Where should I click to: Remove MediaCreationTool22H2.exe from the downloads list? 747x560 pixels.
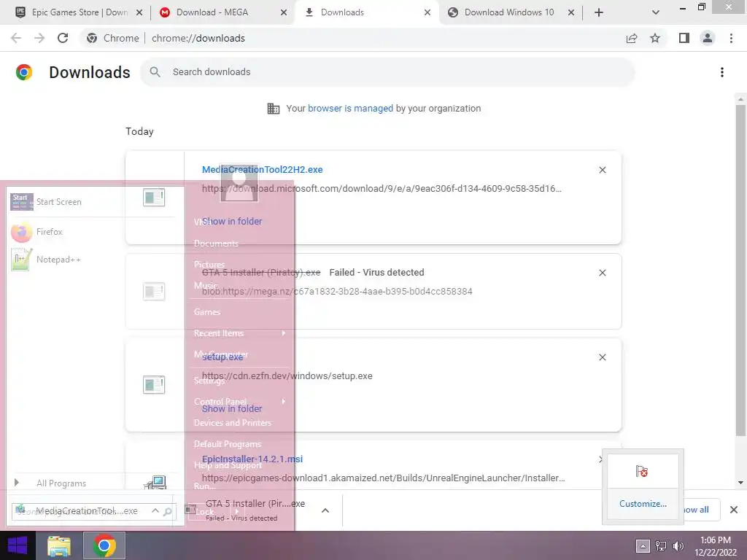[602, 170]
